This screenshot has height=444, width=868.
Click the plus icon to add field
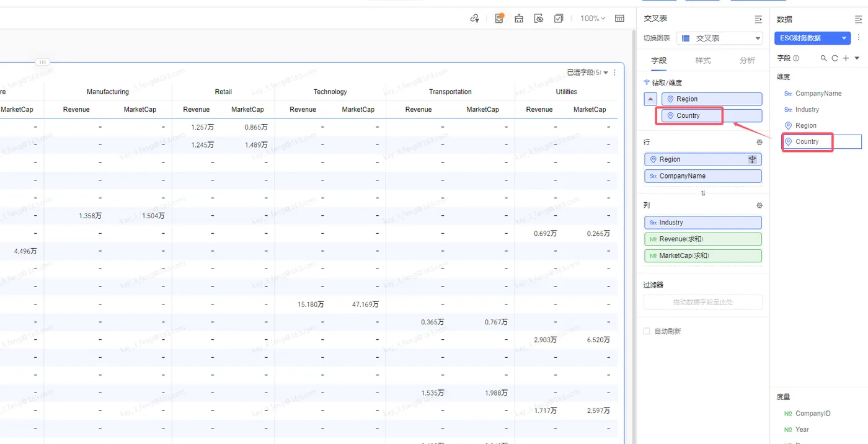point(846,58)
